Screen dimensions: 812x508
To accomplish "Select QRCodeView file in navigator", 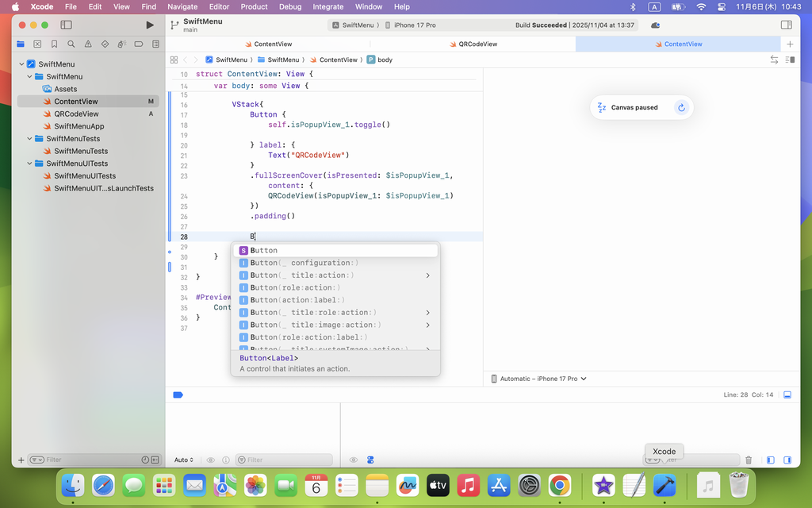I will 76,114.
